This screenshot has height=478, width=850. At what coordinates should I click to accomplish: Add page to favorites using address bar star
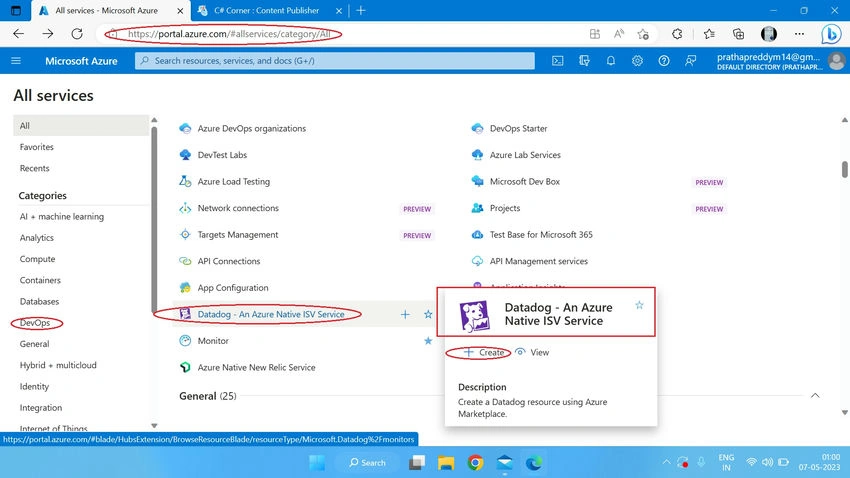point(643,34)
